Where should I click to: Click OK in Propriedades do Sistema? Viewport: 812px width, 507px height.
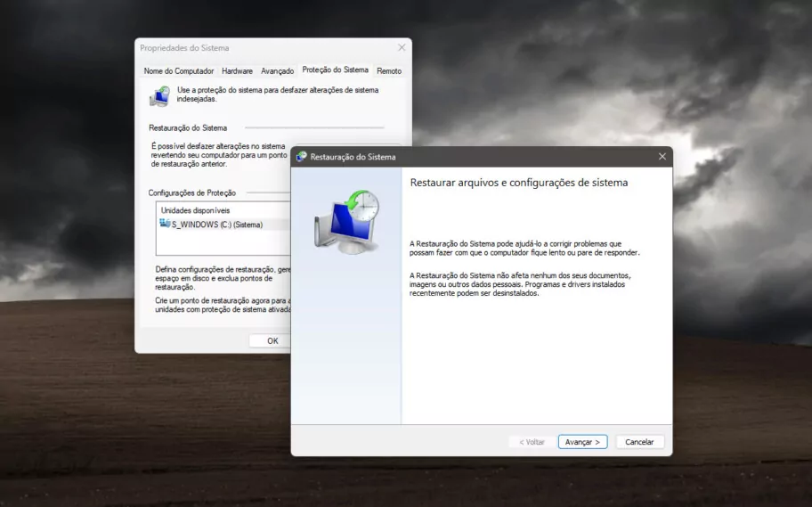pyautogui.click(x=270, y=340)
